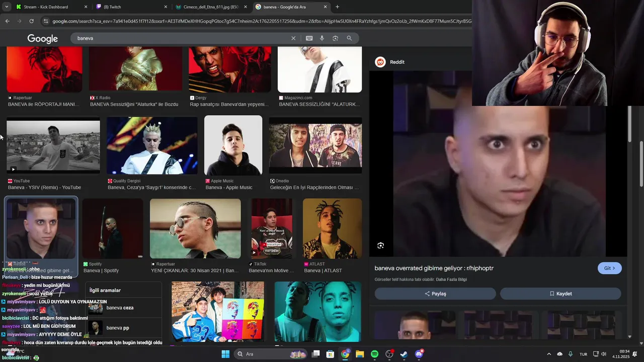
Task: Reload the Google search page
Action: pyautogui.click(x=31, y=21)
